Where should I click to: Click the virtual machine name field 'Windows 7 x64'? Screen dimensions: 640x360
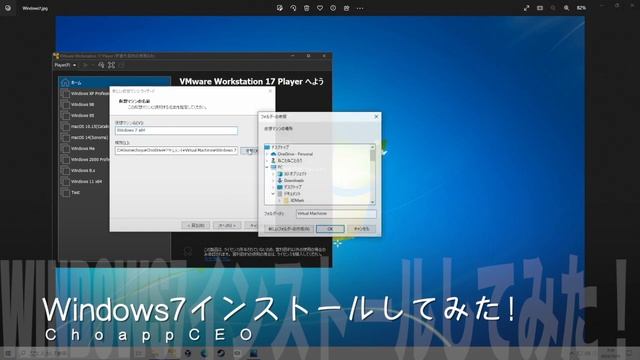point(176,130)
